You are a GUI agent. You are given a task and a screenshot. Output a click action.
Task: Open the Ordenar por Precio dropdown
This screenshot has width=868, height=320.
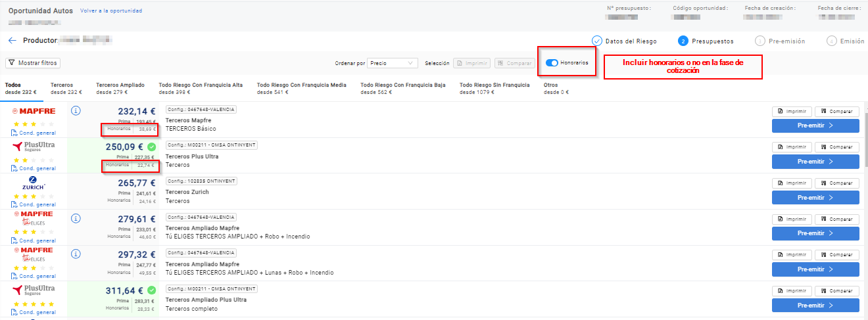click(393, 63)
